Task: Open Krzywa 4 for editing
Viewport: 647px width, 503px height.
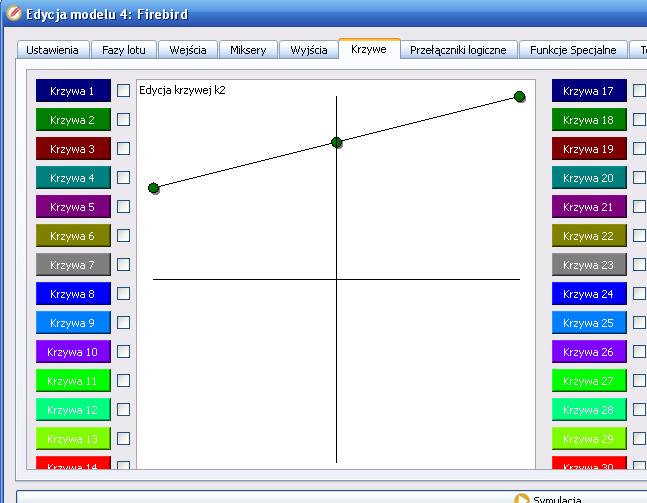Action: pyautogui.click(x=73, y=178)
